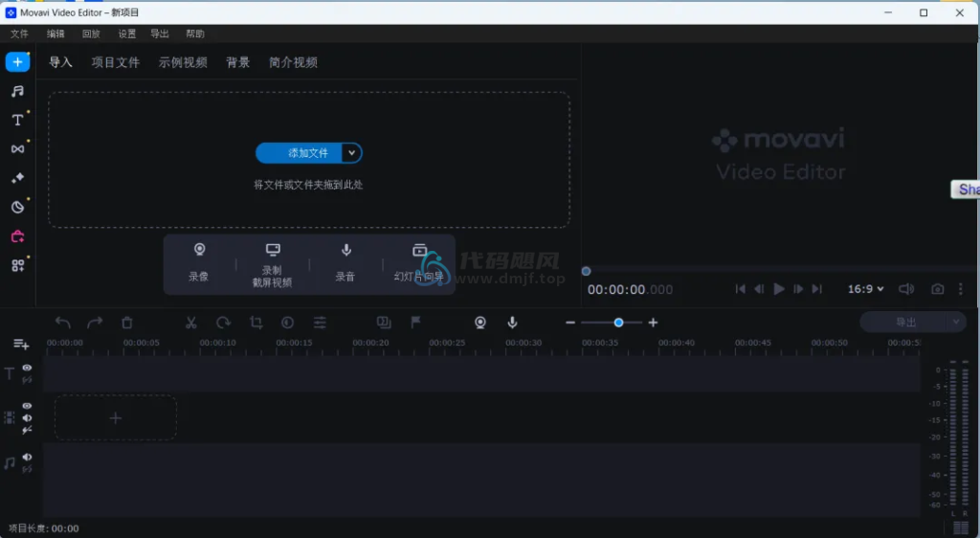Take a snapshot of the preview frame
This screenshot has width=980, height=538.
(x=938, y=289)
